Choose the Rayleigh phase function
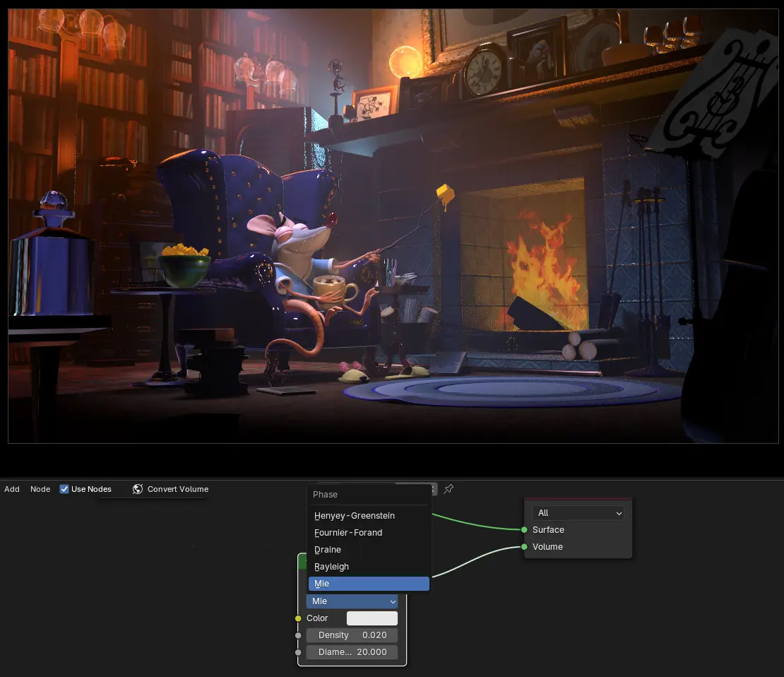The width and height of the screenshot is (784, 677). pyautogui.click(x=369, y=567)
